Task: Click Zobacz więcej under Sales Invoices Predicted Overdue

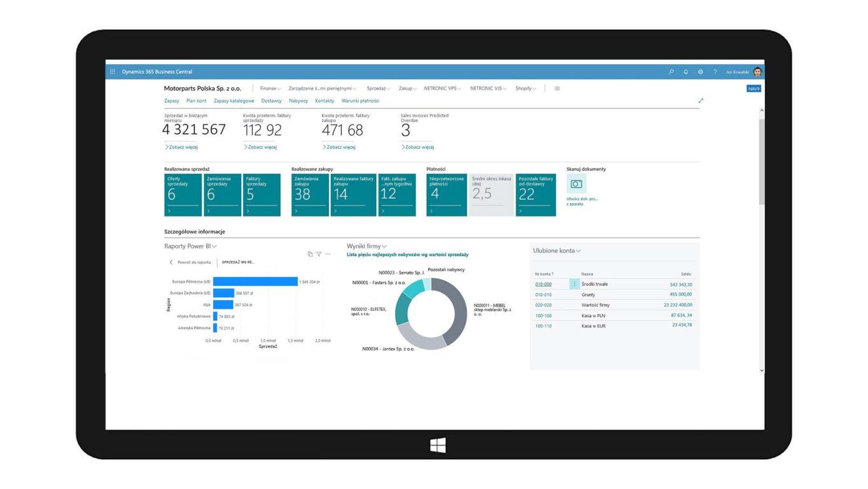Action: [x=418, y=147]
